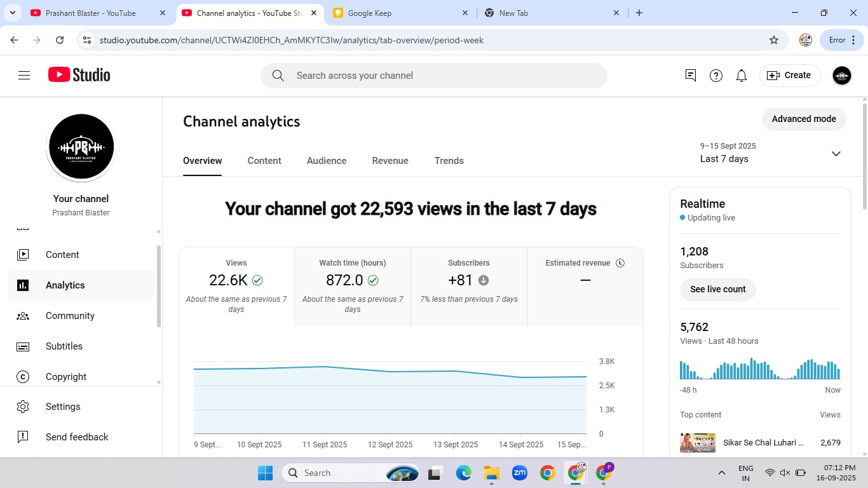Open the notifications bell
Image resolution: width=868 pixels, height=488 pixels.
741,76
